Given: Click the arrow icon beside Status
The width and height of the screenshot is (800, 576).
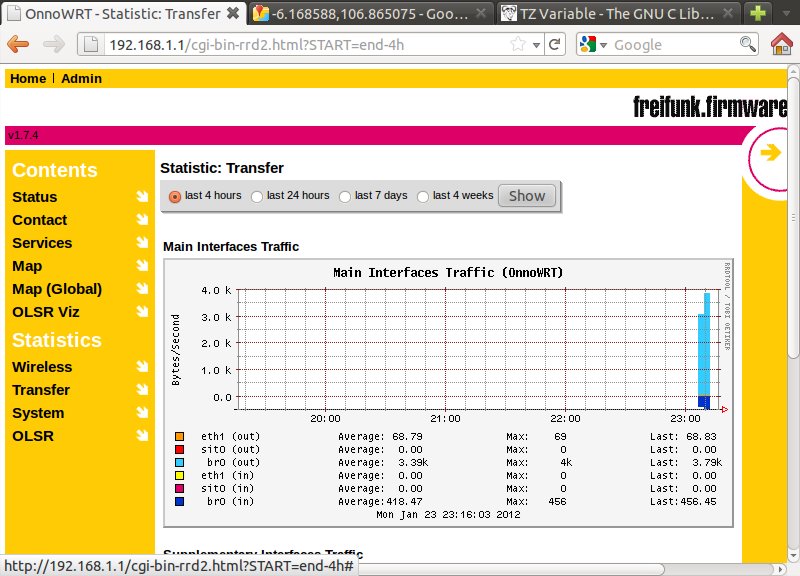Looking at the screenshot, I should point(142,197).
